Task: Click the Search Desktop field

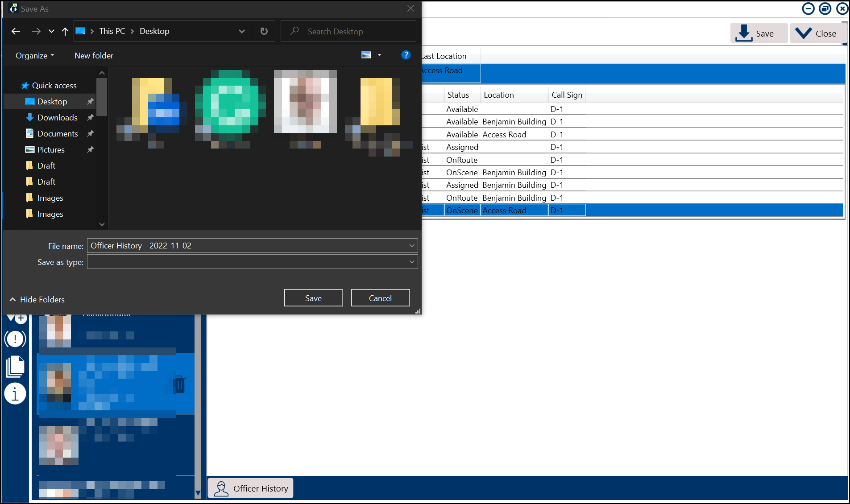Action: [352, 31]
